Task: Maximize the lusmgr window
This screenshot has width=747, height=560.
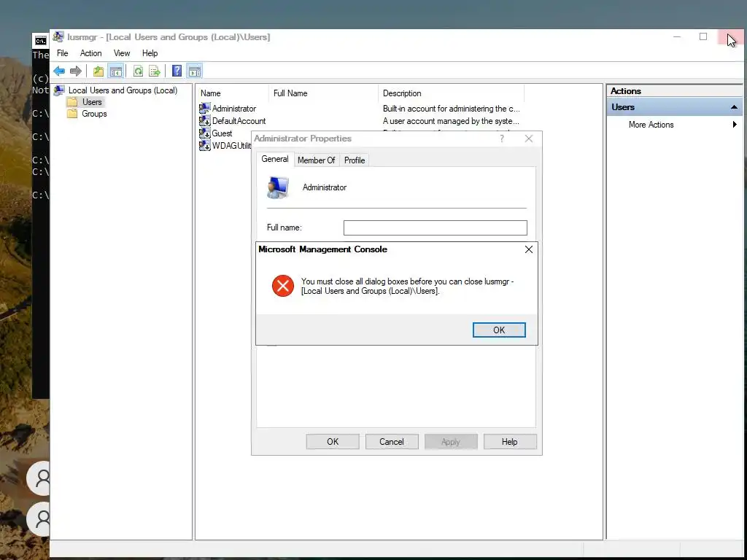Action: [x=703, y=36]
